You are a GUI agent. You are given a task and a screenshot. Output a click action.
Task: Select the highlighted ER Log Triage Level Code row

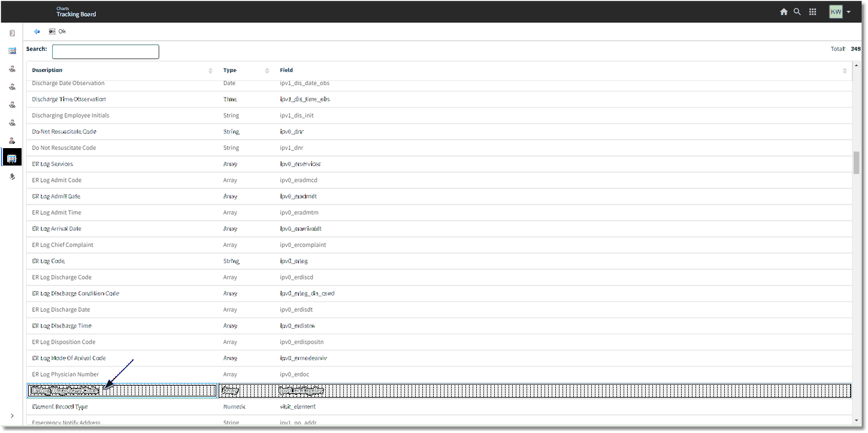439,391
